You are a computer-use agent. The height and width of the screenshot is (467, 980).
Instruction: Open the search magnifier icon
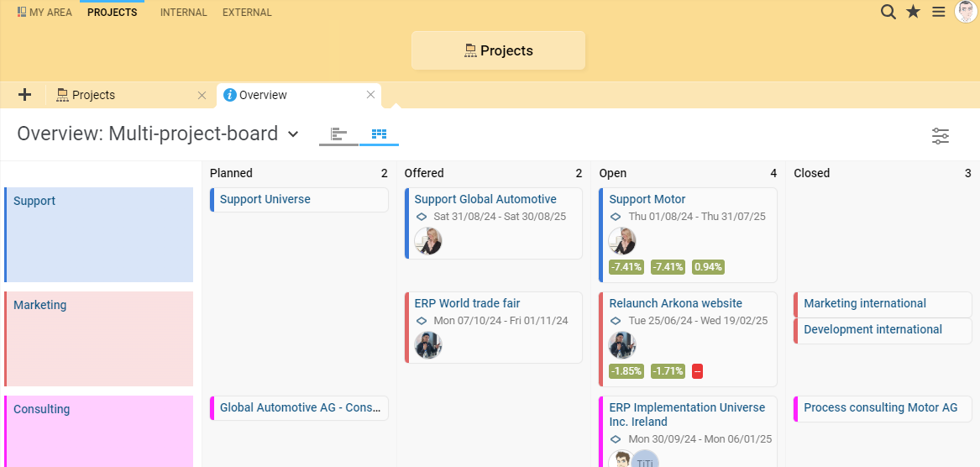point(888,12)
